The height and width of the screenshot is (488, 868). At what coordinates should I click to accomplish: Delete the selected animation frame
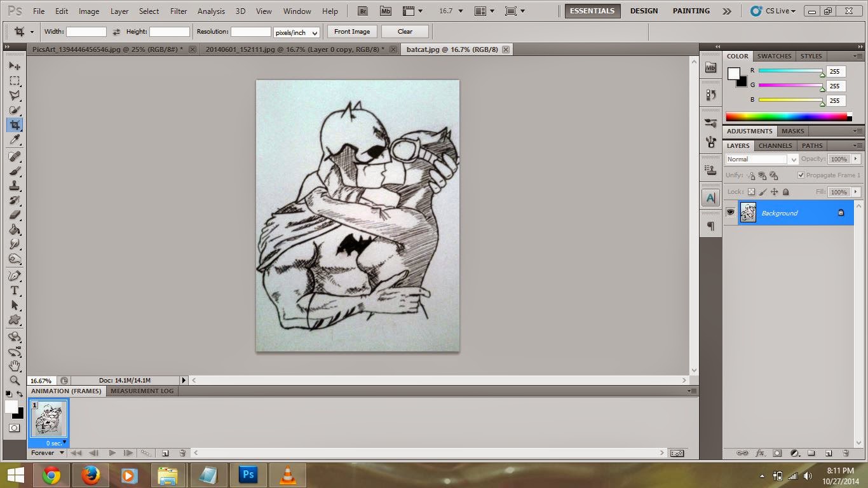(182, 453)
